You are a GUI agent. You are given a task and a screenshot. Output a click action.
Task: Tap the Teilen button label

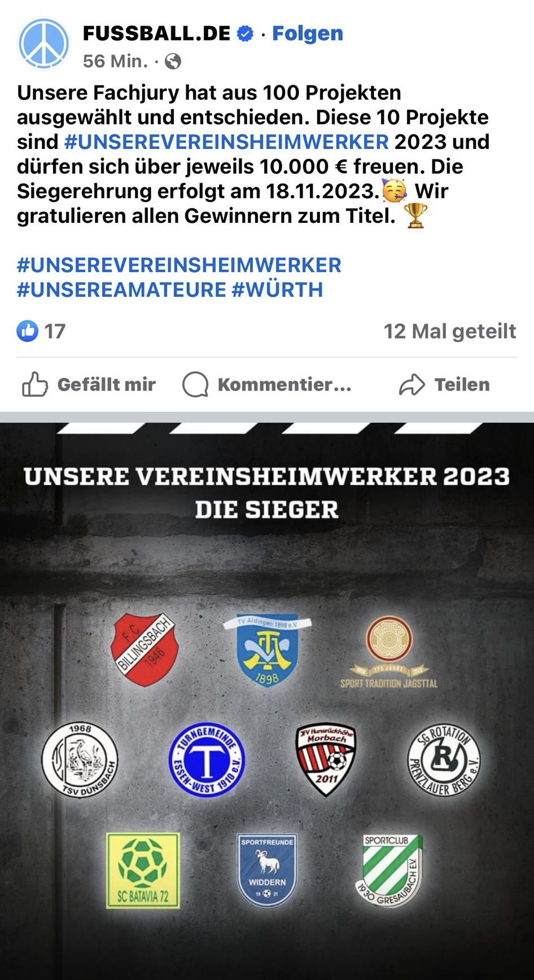[x=462, y=385]
